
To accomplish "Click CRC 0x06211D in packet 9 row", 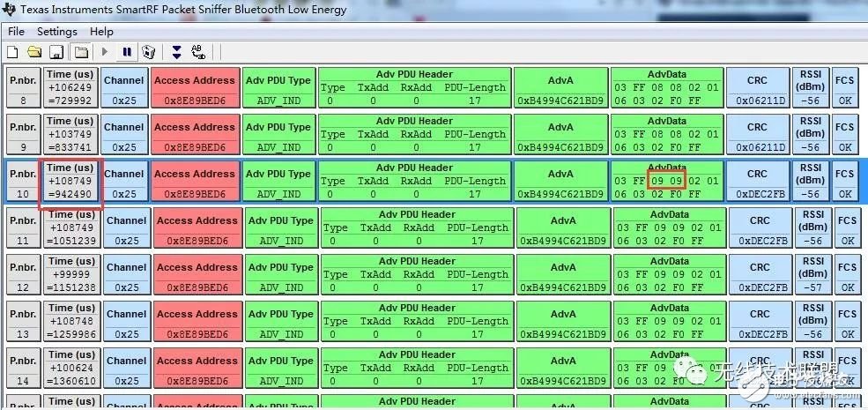I will click(x=757, y=134).
